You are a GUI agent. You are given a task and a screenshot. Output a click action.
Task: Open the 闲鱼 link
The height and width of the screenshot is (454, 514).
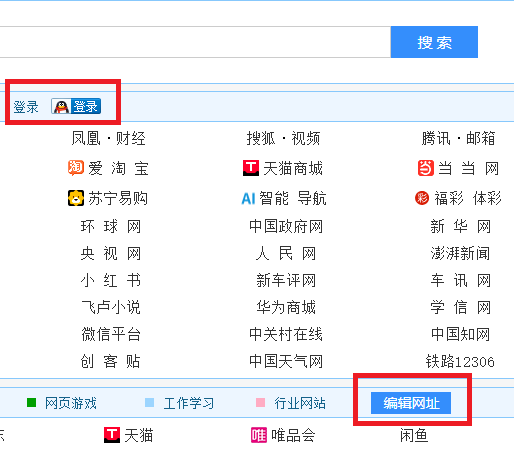(x=414, y=435)
